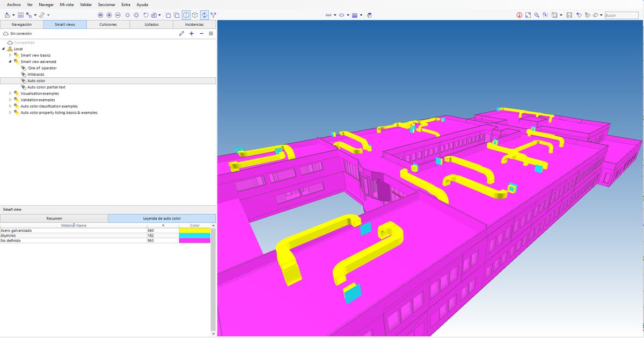The height and width of the screenshot is (338, 644).
Task: Click the sync arrows icon beside share
Action: click(42, 15)
